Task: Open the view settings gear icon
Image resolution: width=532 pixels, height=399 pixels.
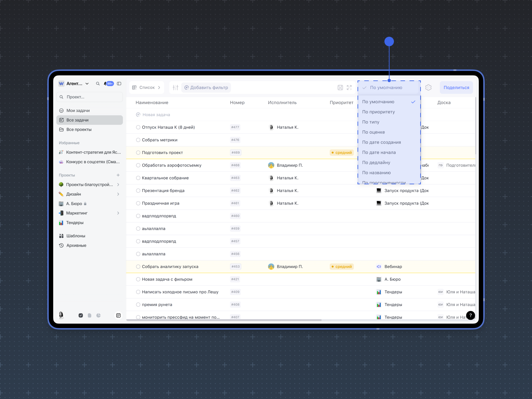Action: pos(428,88)
